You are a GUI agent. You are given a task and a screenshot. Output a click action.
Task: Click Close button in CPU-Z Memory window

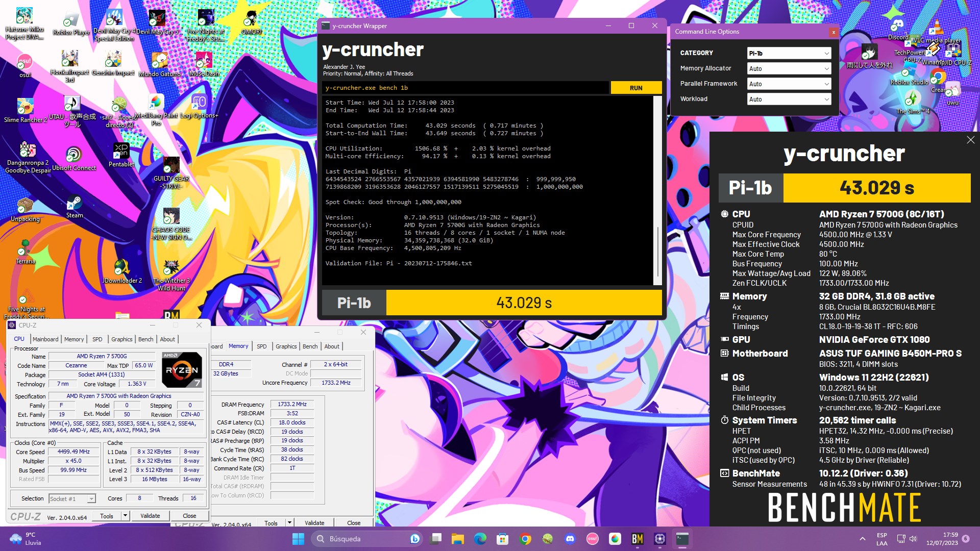coord(354,523)
